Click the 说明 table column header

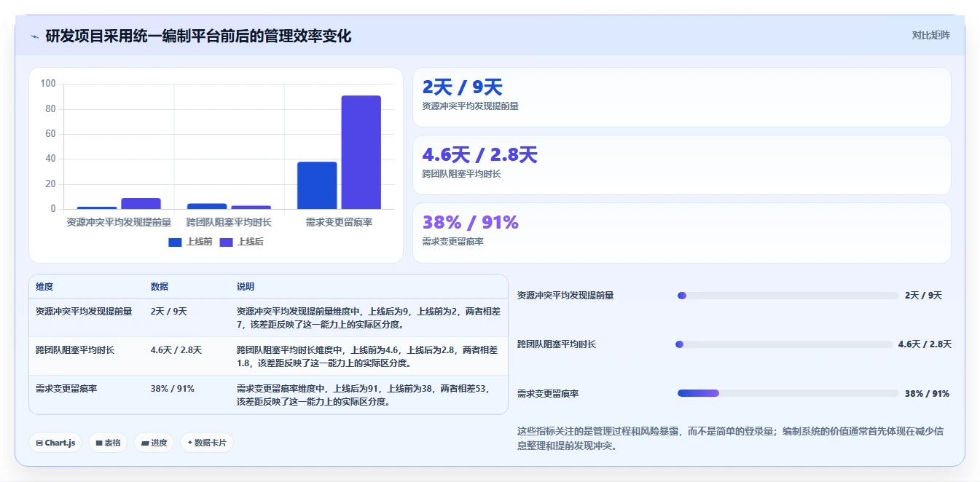pyautogui.click(x=246, y=287)
